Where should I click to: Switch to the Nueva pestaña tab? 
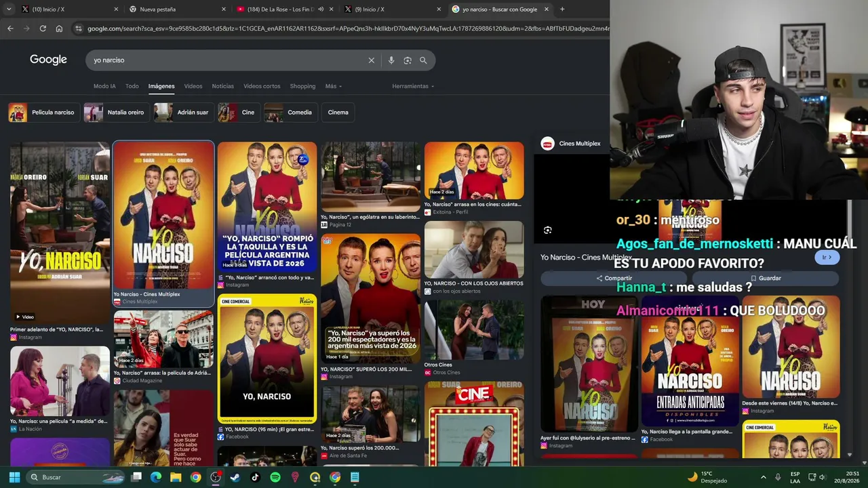pos(178,9)
